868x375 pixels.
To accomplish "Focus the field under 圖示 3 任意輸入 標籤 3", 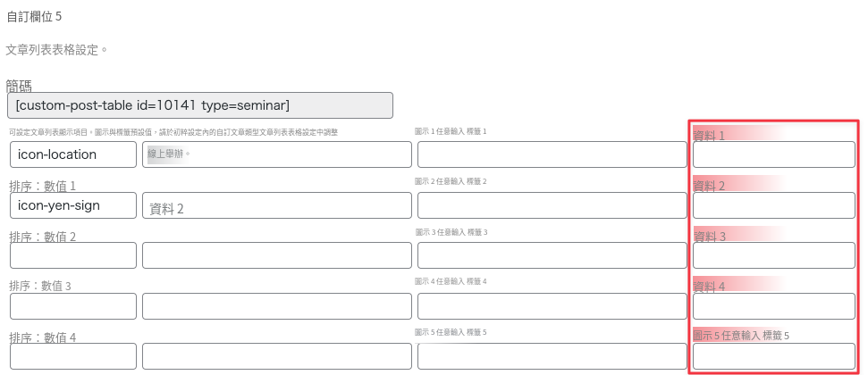I will pos(552,255).
